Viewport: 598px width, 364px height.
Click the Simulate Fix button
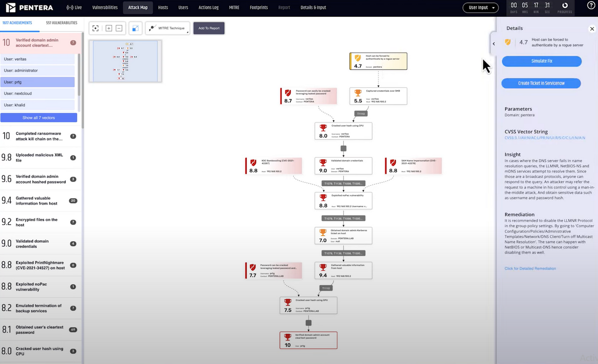pyautogui.click(x=541, y=61)
